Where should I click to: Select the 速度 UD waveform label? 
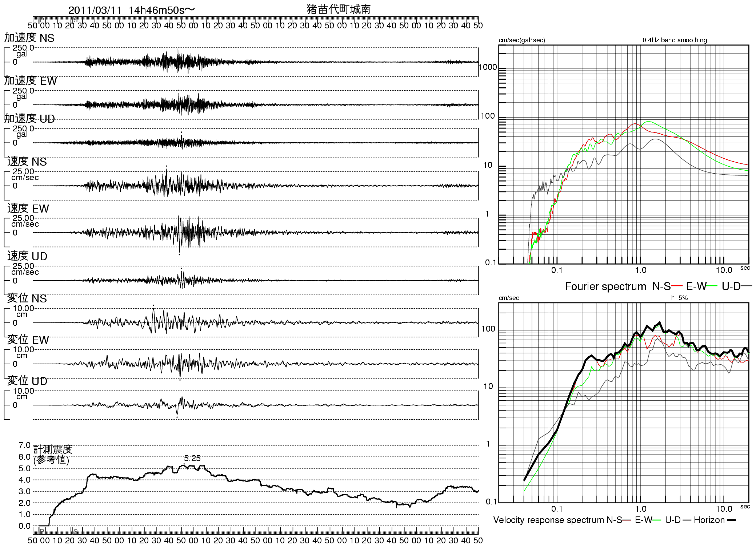coord(27,256)
